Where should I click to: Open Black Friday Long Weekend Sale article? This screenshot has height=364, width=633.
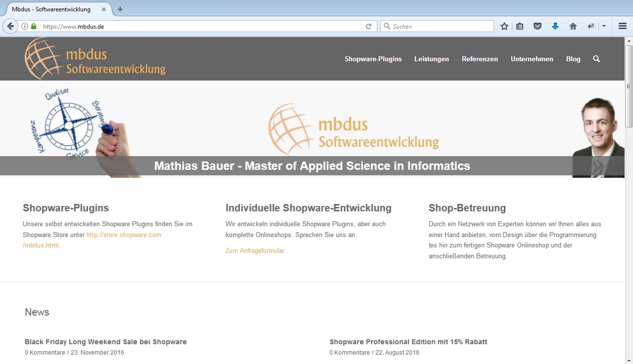pyautogui.click(x=106, y=342)
